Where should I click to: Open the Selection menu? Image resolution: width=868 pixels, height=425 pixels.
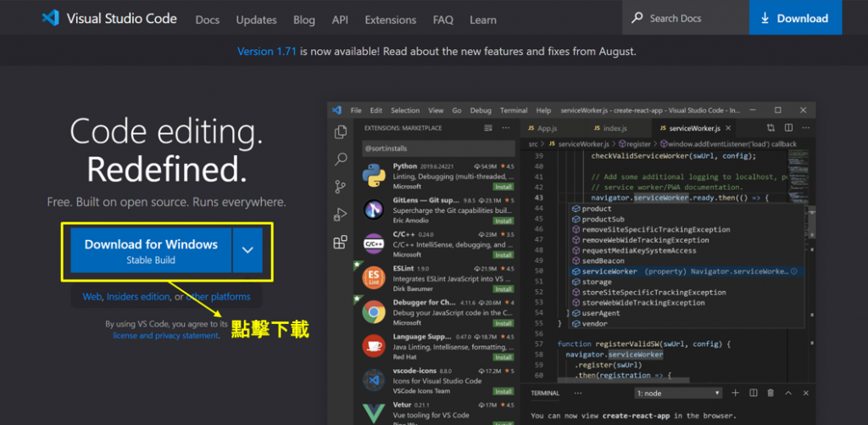(405, 110)
